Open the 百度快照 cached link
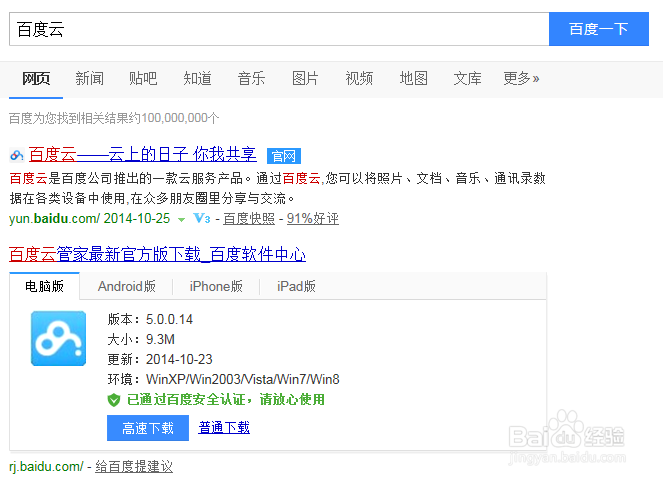 [x=249, y=219]
